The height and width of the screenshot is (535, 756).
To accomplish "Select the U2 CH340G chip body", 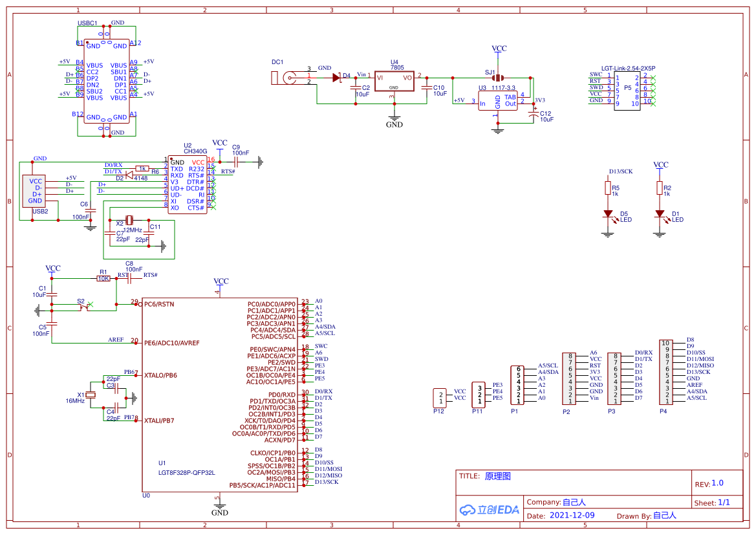I will pyautogui.click(x=188, y=185).
